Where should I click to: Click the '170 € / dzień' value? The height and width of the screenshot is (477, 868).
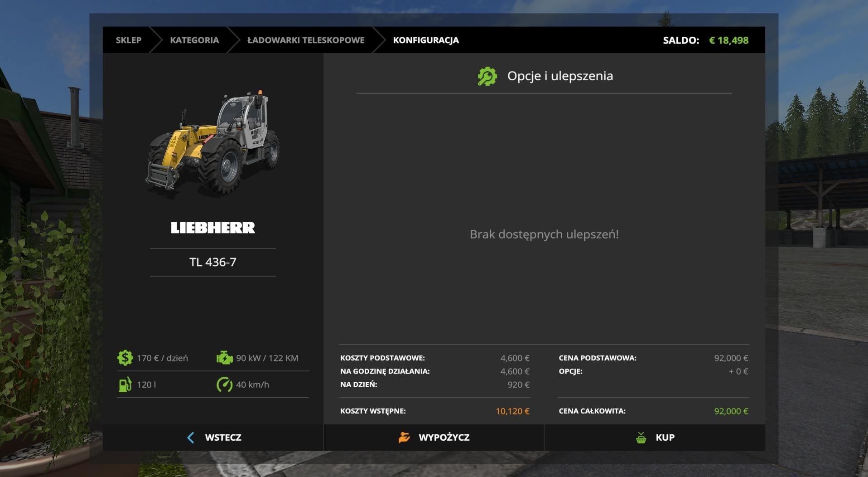point(162,358)
